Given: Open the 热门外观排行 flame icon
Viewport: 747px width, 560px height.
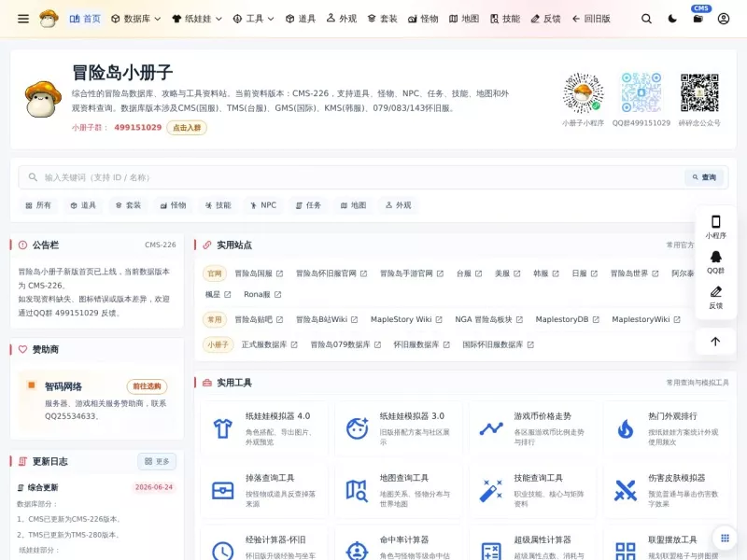Looking at the screenshot, I should pos(626,428).
